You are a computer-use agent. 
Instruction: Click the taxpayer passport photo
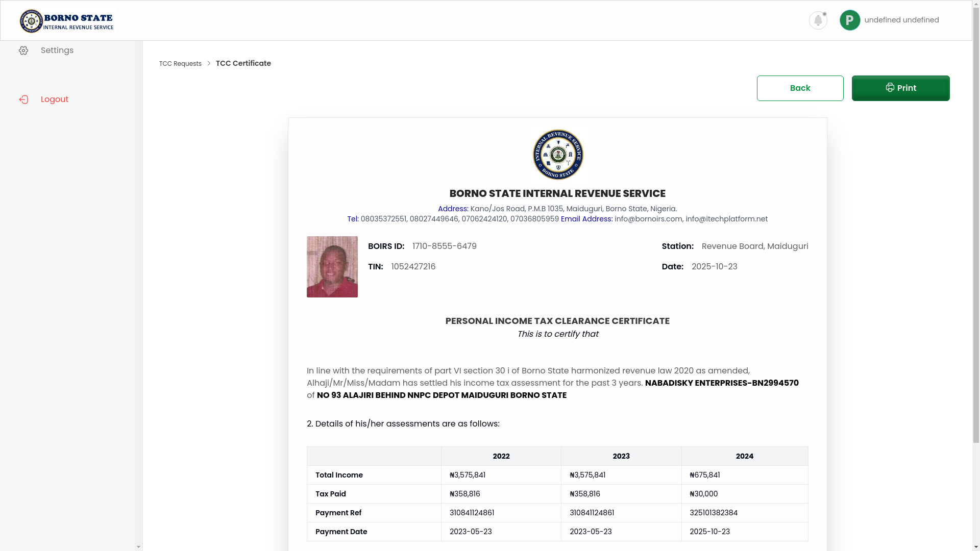click(332, 267)
